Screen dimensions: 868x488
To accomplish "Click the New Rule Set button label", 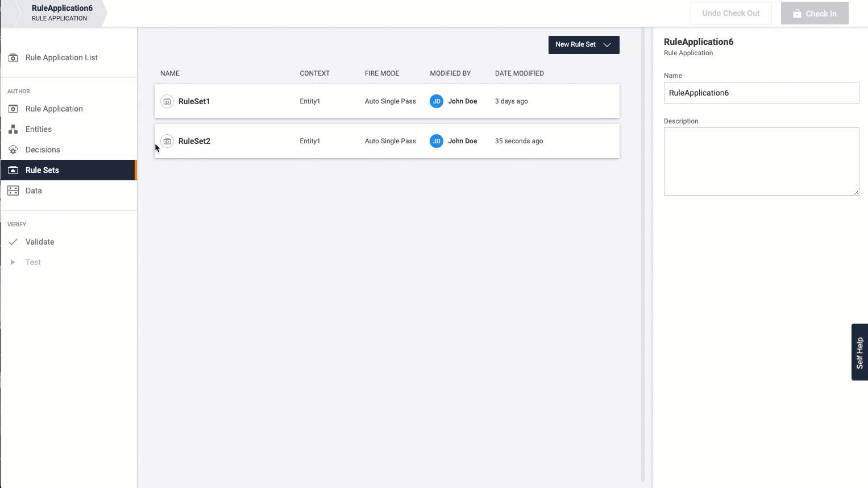I will [575, 44].
